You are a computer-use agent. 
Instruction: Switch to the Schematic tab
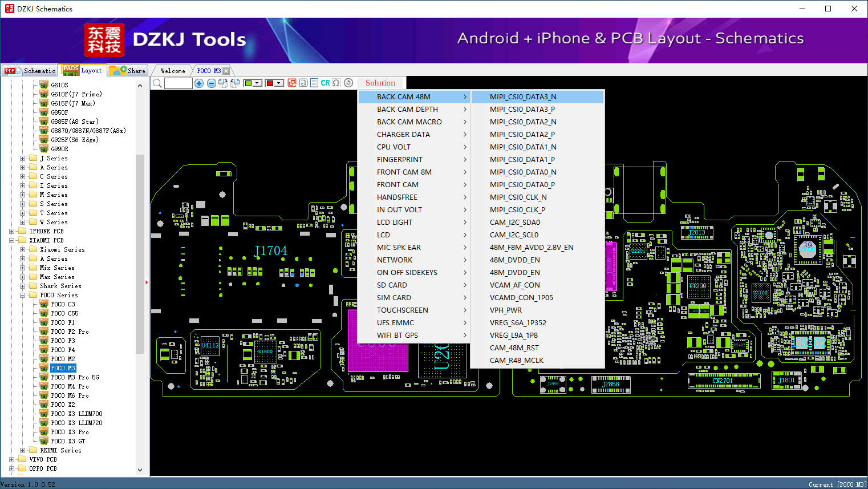coord(30,71)
